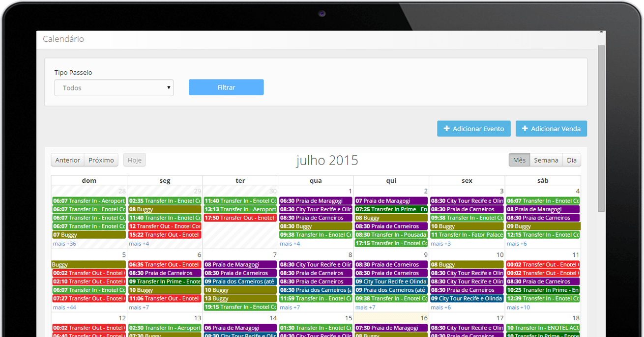The image size is (644, 337).
Task: Click the page vertical scrollbar
Action: 601,129
